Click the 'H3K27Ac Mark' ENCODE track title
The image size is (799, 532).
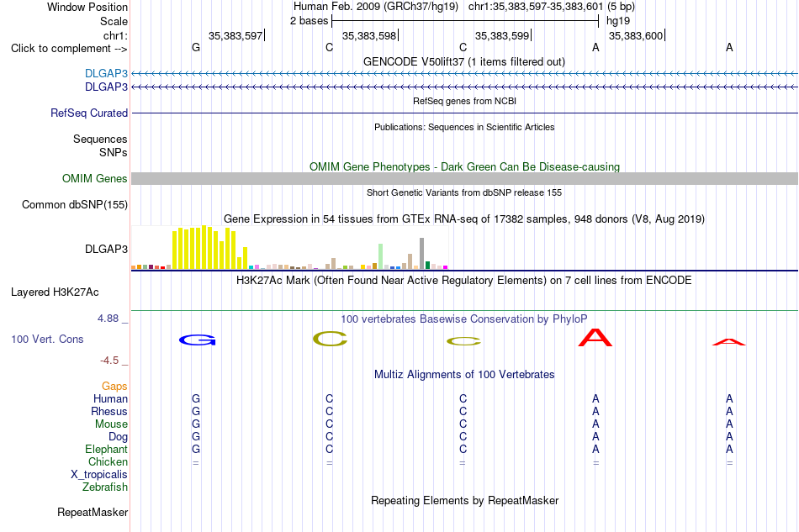click(x=464, y=280)
